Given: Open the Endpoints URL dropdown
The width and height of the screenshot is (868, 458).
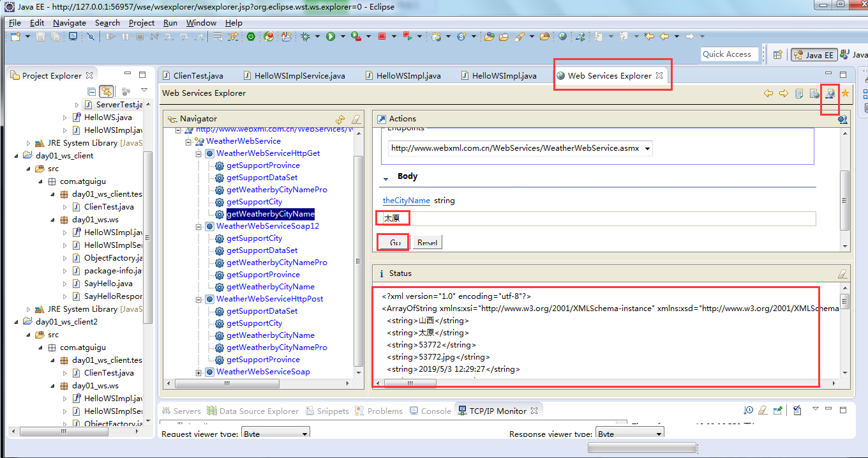Looking at the screenshot, I should click(648, 148).
